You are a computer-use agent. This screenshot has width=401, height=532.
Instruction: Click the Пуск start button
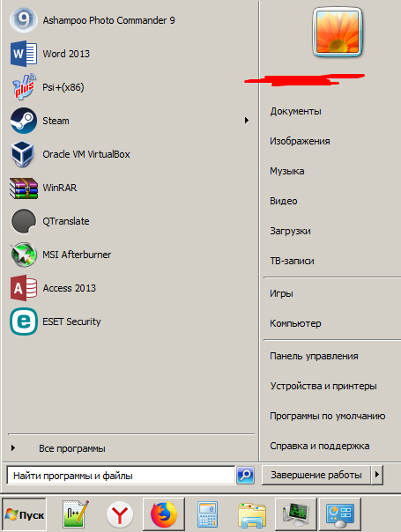point(24,514)
